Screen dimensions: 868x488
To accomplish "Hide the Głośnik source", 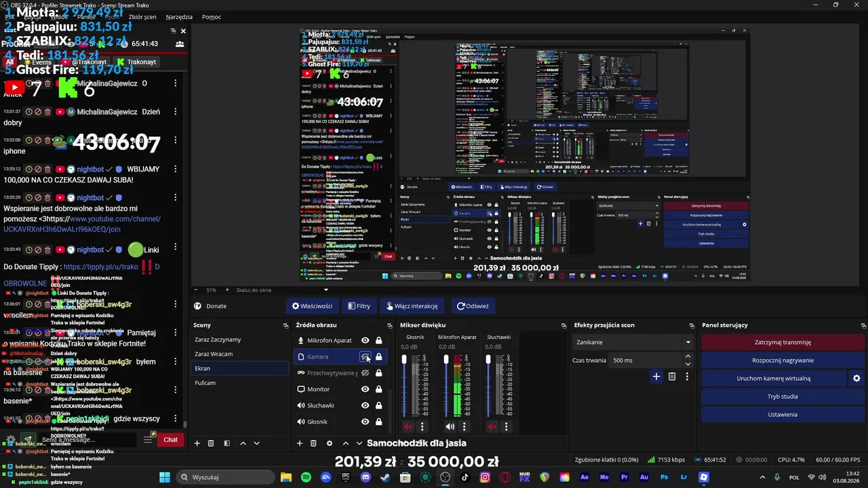I will click(x=365, y=422).
